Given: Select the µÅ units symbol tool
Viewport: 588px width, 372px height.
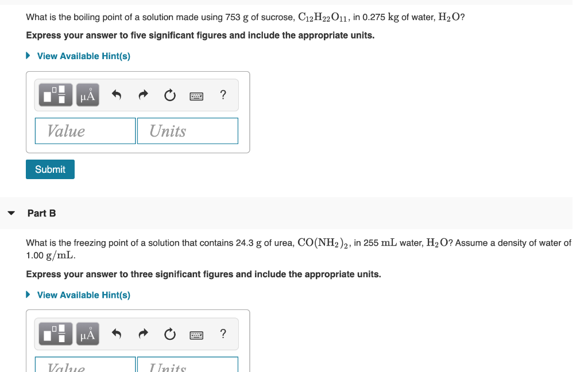Looking at the screenshot, I should (x=87, y=95).
